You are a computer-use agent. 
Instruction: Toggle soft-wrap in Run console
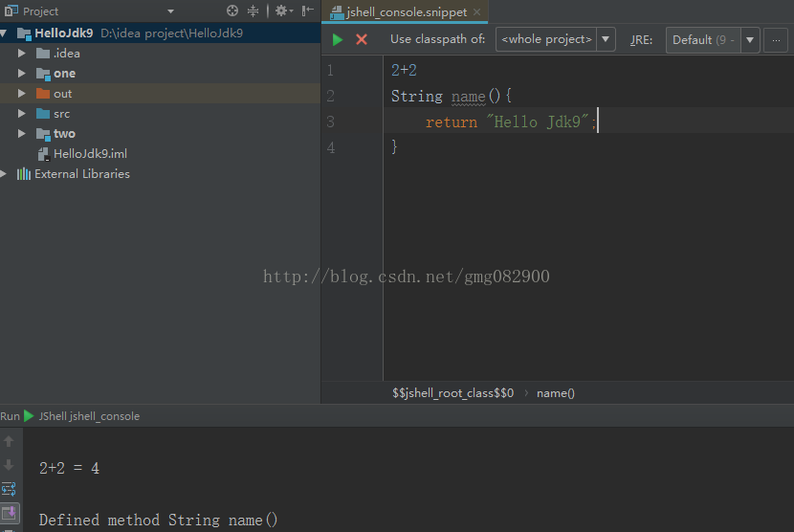9,489
